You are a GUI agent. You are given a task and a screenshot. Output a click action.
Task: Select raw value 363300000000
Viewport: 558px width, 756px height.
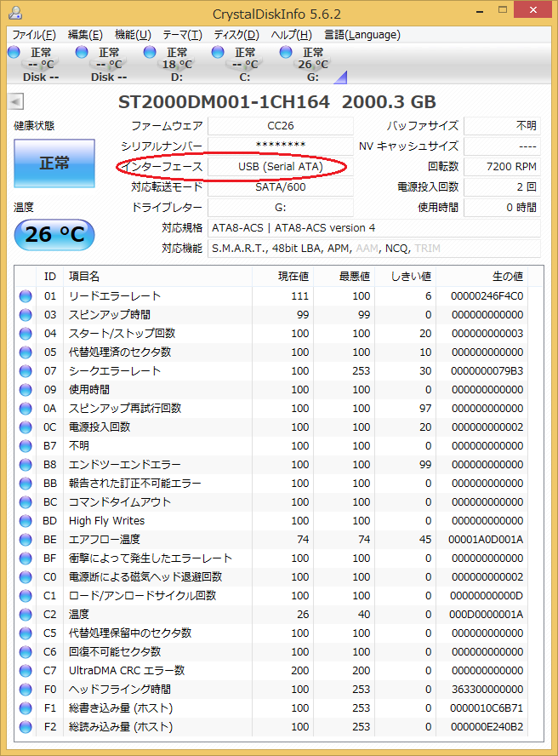tap(487, 690)
